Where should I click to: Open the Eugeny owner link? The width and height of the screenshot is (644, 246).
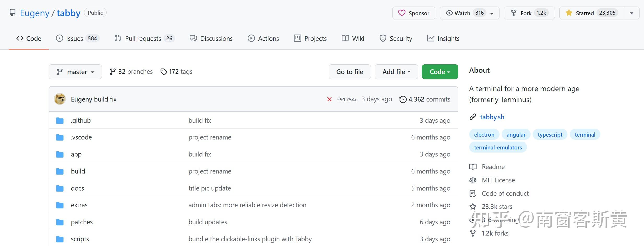pos(34,13)
